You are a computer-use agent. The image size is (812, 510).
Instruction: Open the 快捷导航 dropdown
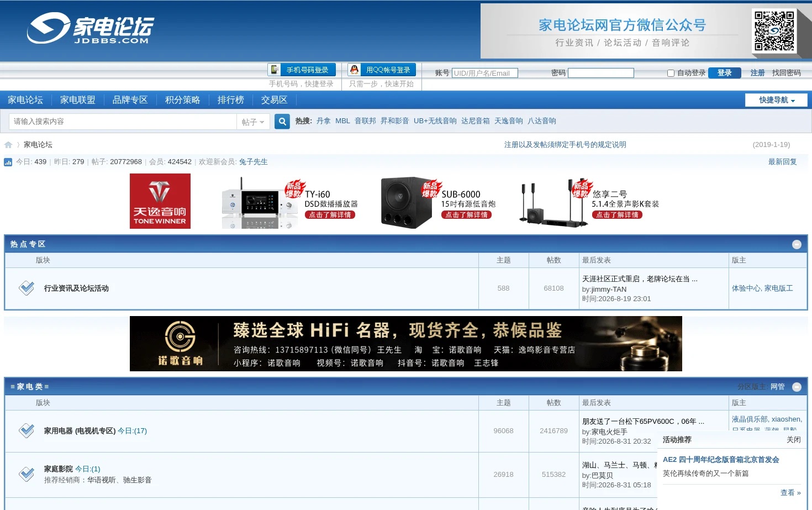coord(776,100)
